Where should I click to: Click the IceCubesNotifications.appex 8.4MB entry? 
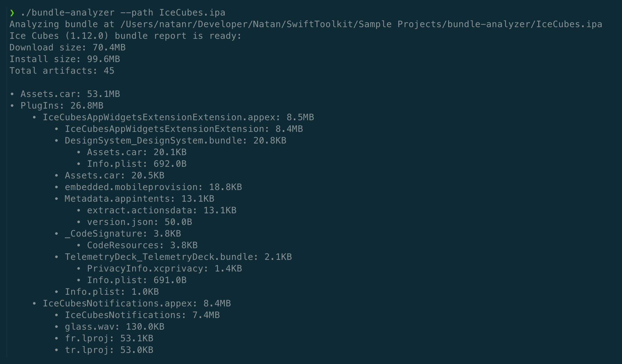coord(137,304)
